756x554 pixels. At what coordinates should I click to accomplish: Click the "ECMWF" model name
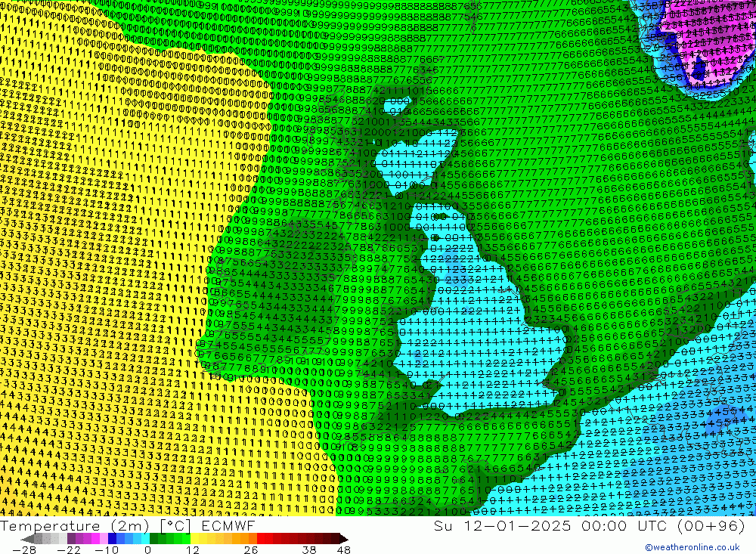pos(228,526)
